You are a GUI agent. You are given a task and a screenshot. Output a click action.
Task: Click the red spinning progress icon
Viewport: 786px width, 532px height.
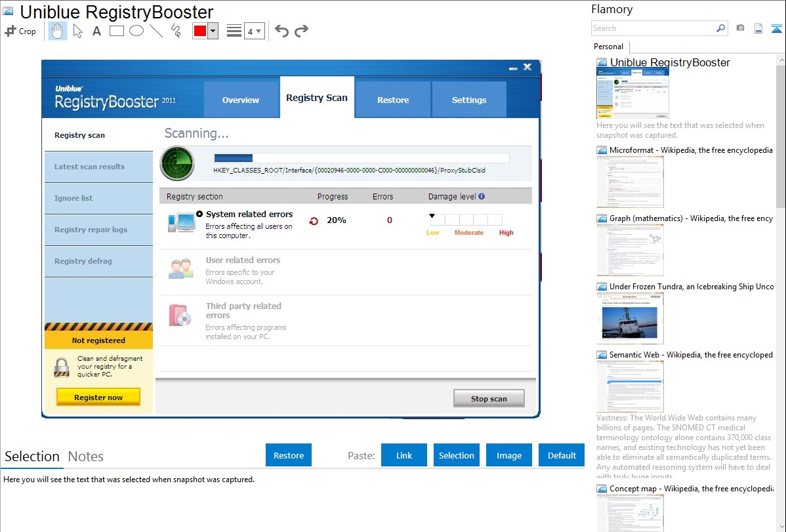click(x=314, y=220)
